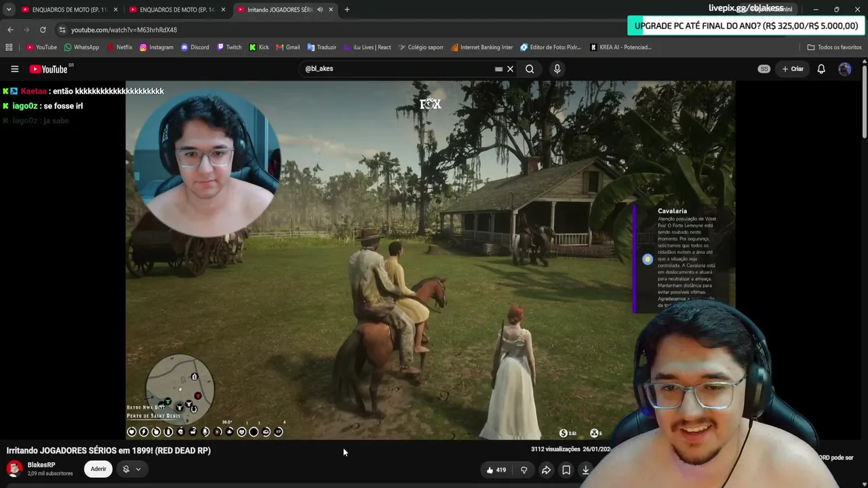Image resolution: width=868 pixels, height=488 pixels.
Task: Open a new browser tab
Action: [347, 9]
